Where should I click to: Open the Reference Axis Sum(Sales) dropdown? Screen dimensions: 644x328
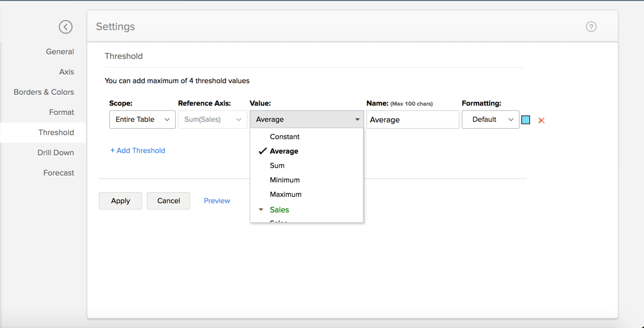click(212, 120)
